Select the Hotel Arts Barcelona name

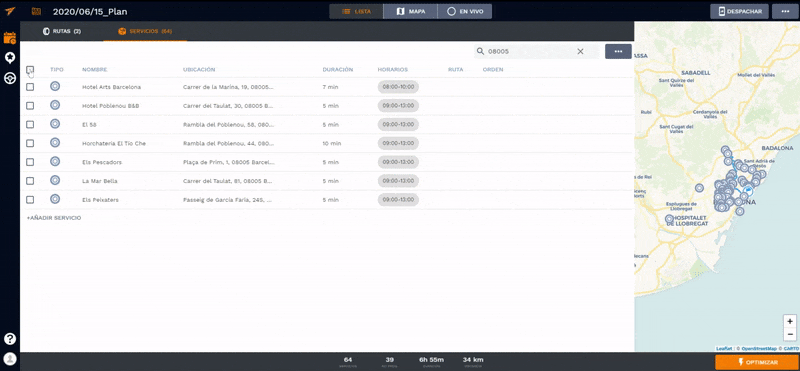pos(111,87)
